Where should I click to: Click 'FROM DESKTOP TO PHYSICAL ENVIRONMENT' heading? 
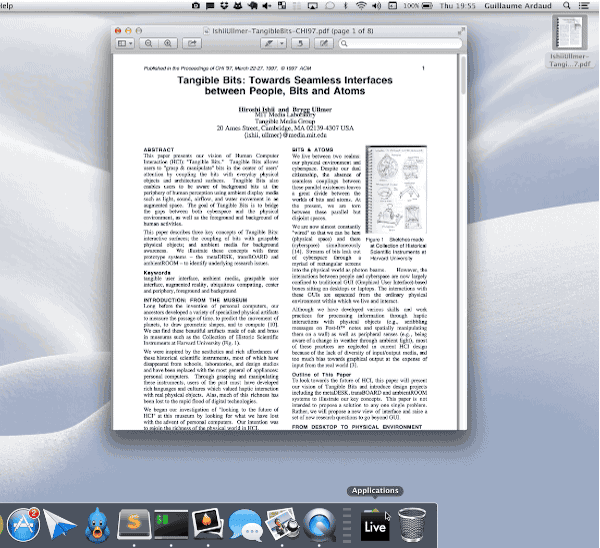click(357, 427)
